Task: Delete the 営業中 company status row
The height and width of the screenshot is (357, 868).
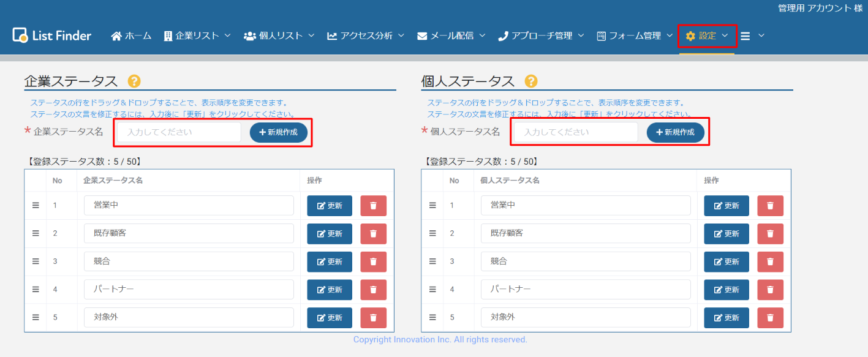Action: pos(373,206)
